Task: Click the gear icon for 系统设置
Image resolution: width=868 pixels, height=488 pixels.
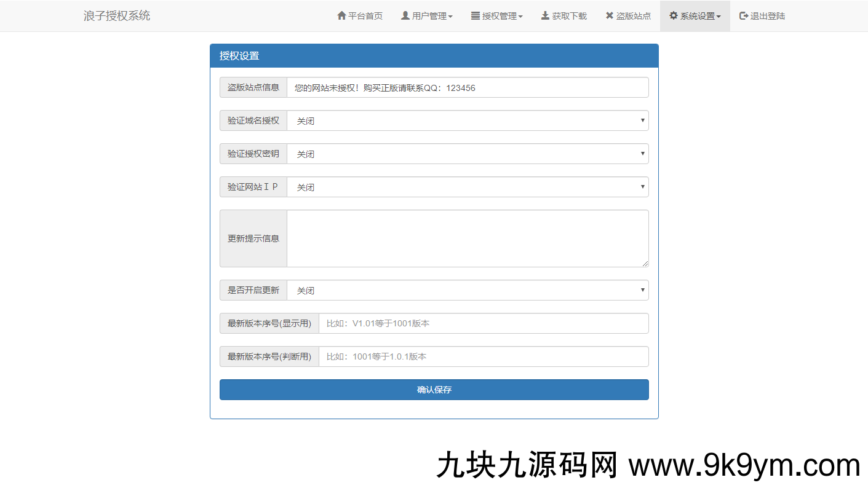Action: click(674, 16)
